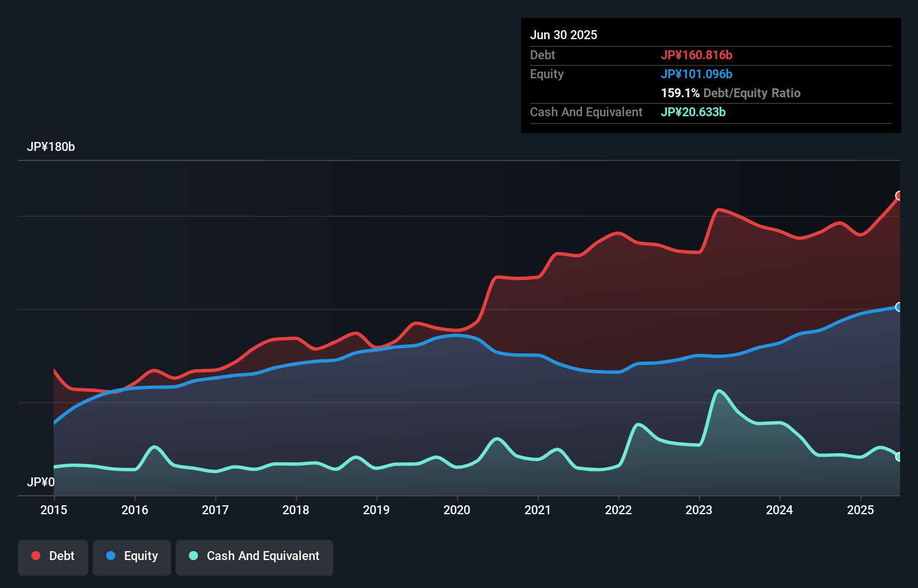
Task: Select the 2022 x-axis year label
Action: pos(618,510)
